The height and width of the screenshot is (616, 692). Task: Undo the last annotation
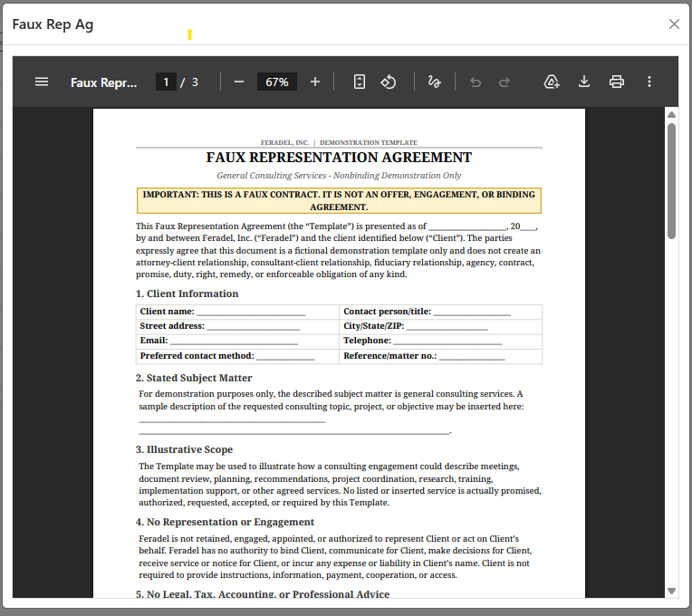(x=476, y=82)
